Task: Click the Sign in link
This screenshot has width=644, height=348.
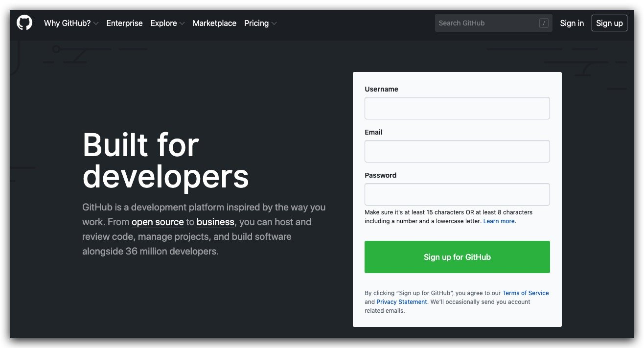Action: tap(572, 23)
